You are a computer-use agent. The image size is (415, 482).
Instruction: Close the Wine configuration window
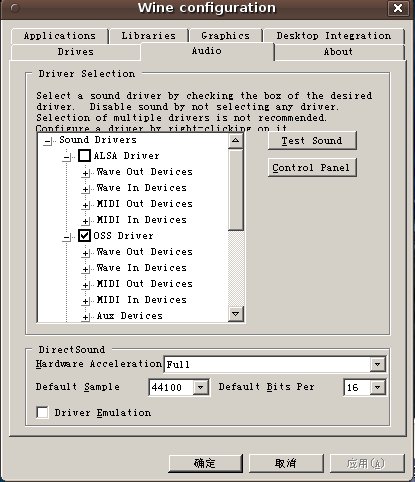click(398, 8)
